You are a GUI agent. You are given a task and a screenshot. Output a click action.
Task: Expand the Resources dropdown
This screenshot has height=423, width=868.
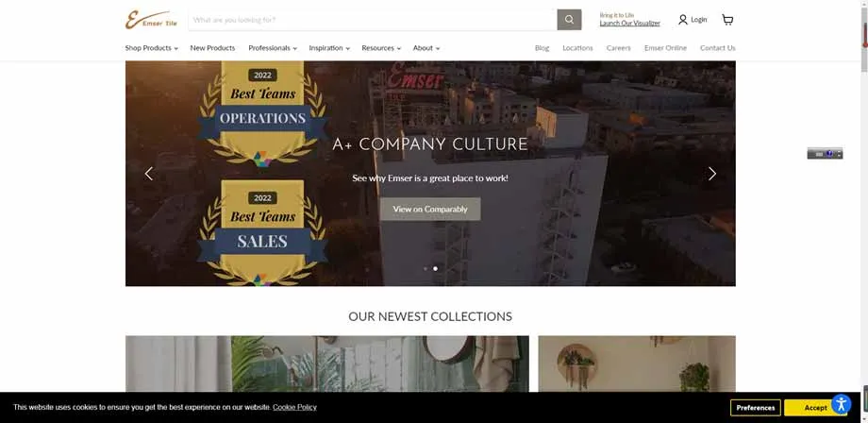381,48
